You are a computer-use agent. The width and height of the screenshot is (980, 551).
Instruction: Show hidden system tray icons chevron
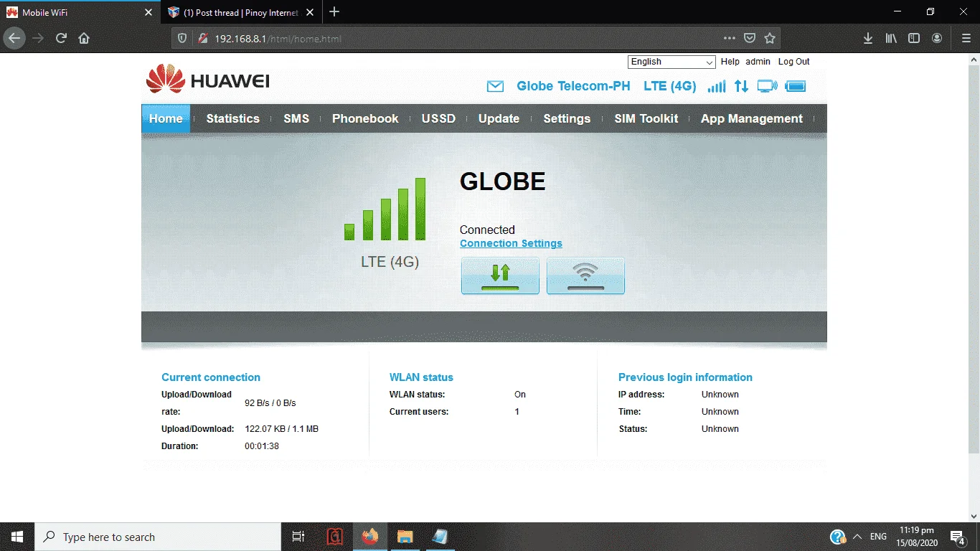(857, 537)
